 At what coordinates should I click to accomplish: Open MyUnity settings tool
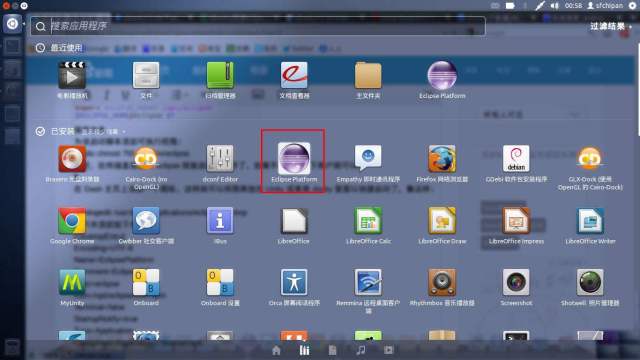click(x=72, y=287)
